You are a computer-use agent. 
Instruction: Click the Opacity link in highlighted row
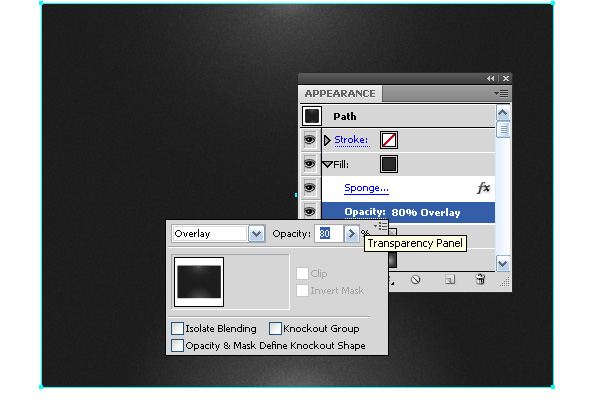(x=365, y=212)
